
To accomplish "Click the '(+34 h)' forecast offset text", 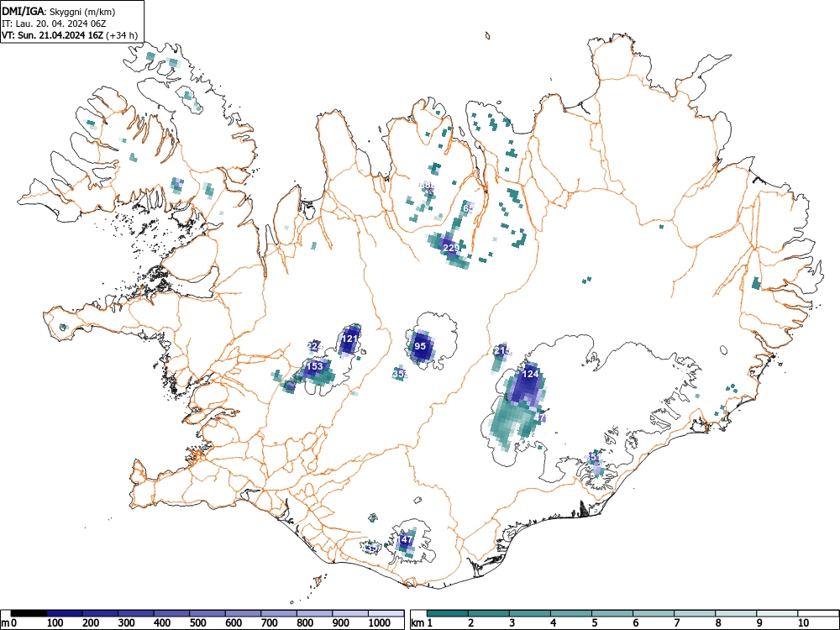I will pyautogui.click(x=122, y=35).
